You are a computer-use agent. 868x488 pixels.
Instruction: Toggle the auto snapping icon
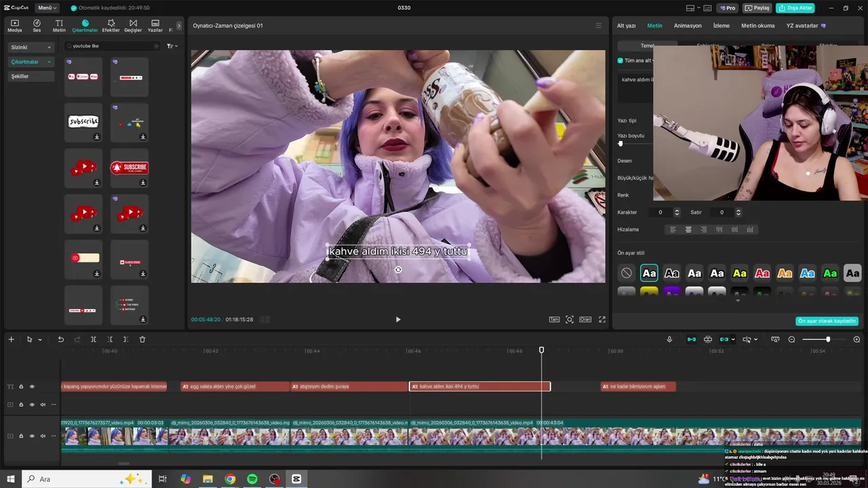(708, 340)
